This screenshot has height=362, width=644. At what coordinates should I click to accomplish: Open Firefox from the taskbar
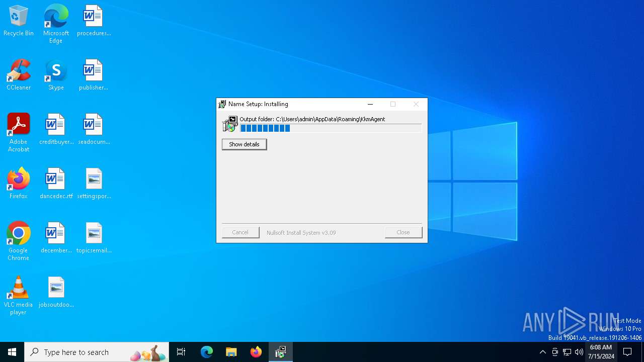[256, 352]
